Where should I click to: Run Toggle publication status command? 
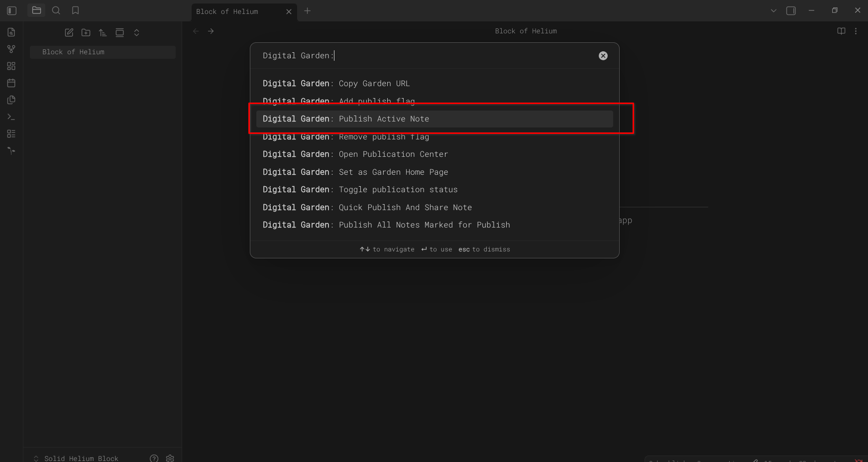434,190
